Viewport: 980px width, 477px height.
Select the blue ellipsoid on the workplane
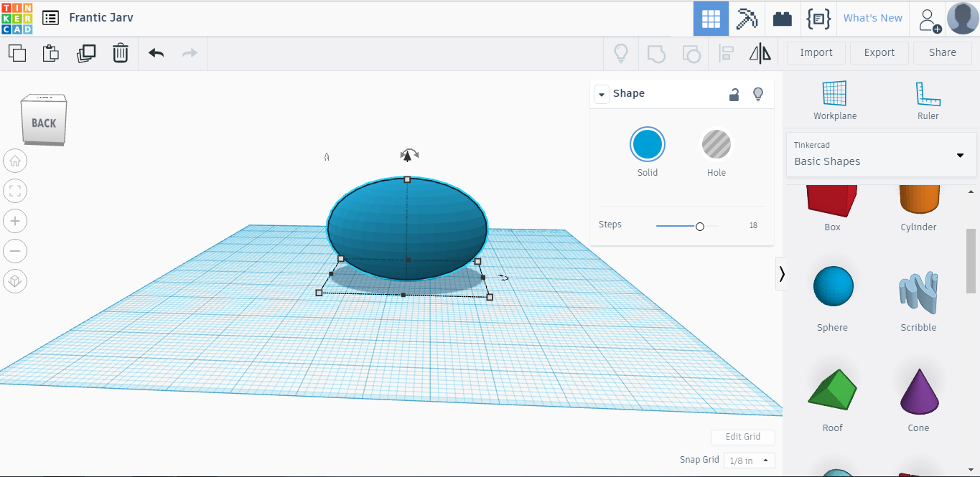[x=407, y=228]
